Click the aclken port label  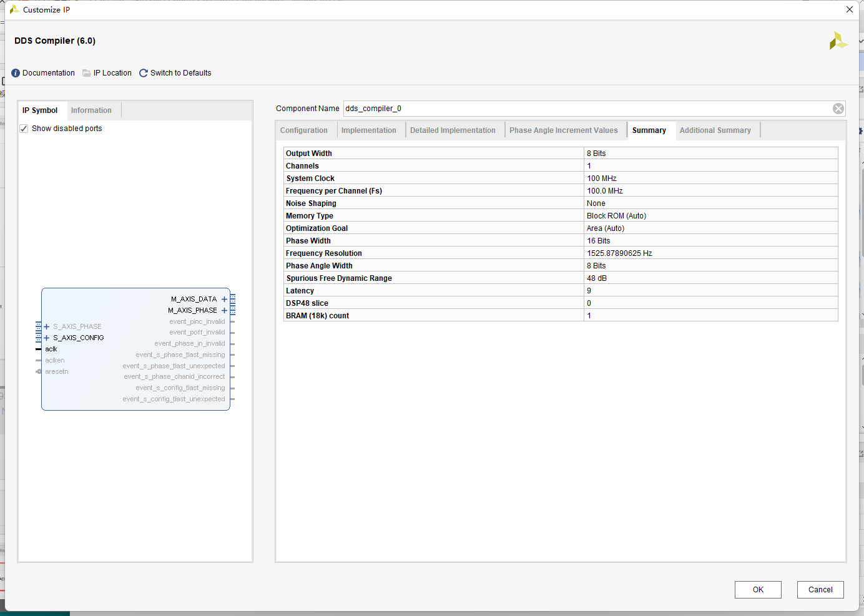55,361
